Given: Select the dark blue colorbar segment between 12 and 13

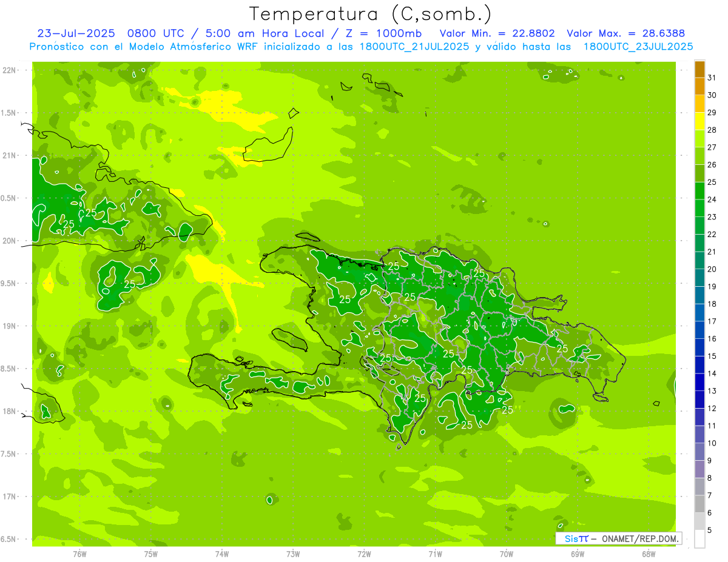Looking at the screenshot, I should 699,400.
